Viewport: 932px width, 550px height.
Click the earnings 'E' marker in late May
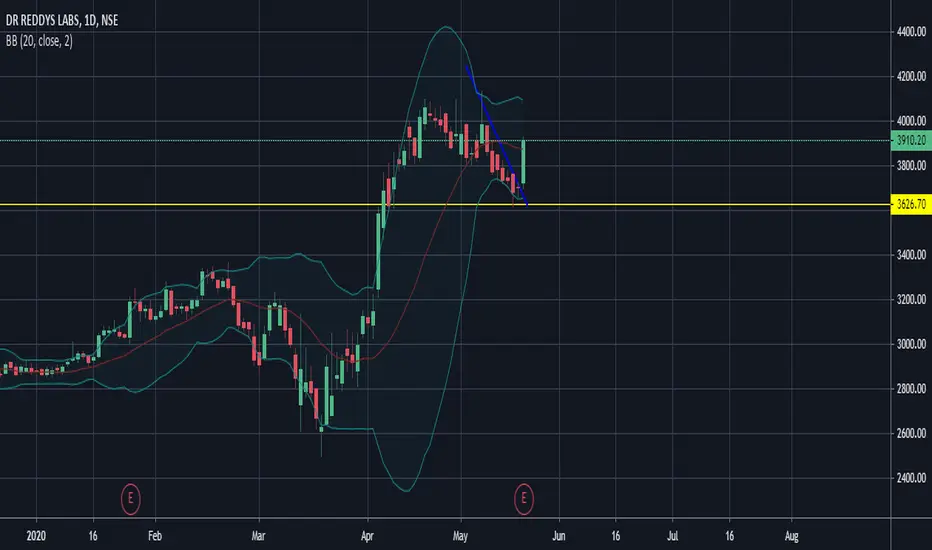pos(524,499)
